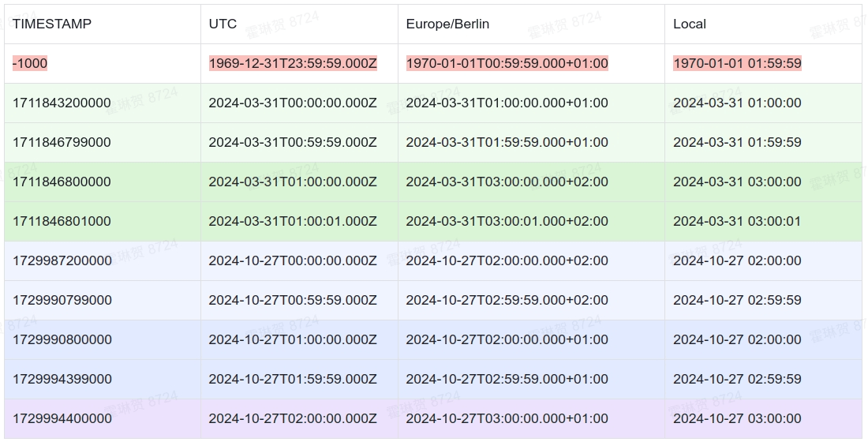Select the Local cell 1970-01-01 01:59:59
The image size is (868, 442).
click(x=737, y=63)
